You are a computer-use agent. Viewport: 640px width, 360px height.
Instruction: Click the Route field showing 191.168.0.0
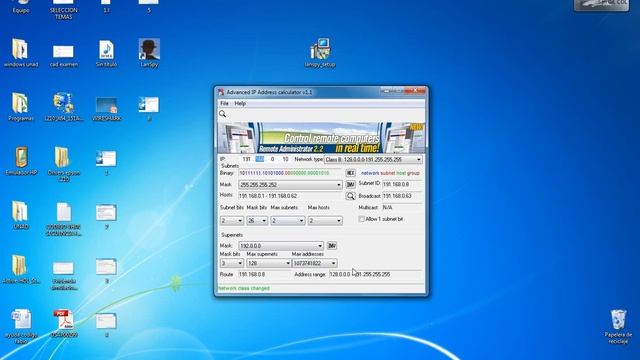(264, 274)
